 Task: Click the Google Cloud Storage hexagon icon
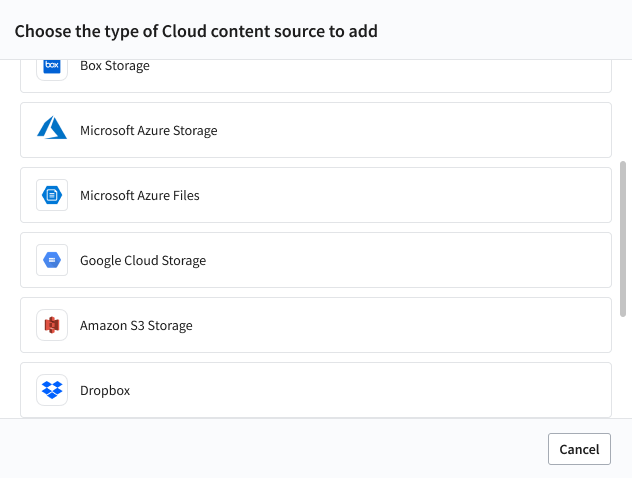click(52, 260)
